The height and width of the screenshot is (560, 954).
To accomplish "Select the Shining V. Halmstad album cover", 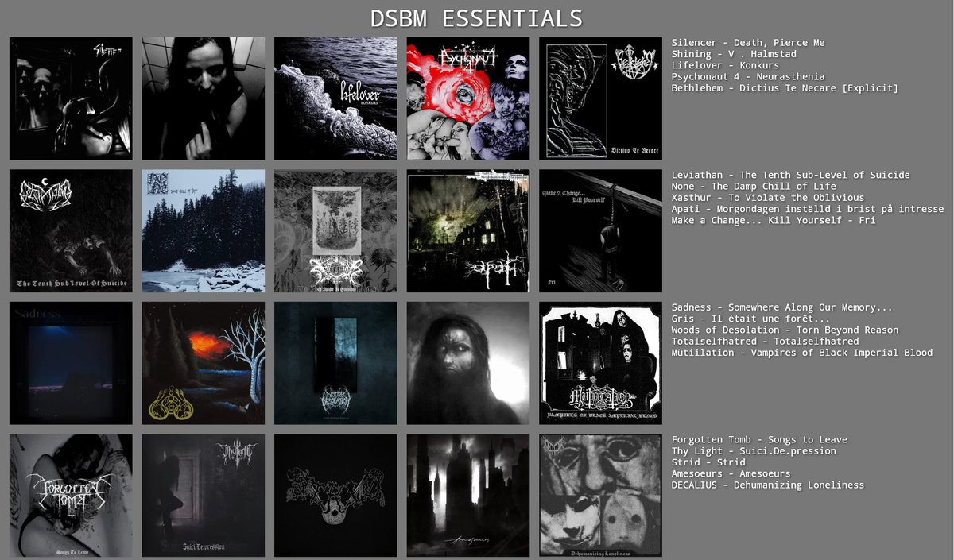I will pos(204,98).
